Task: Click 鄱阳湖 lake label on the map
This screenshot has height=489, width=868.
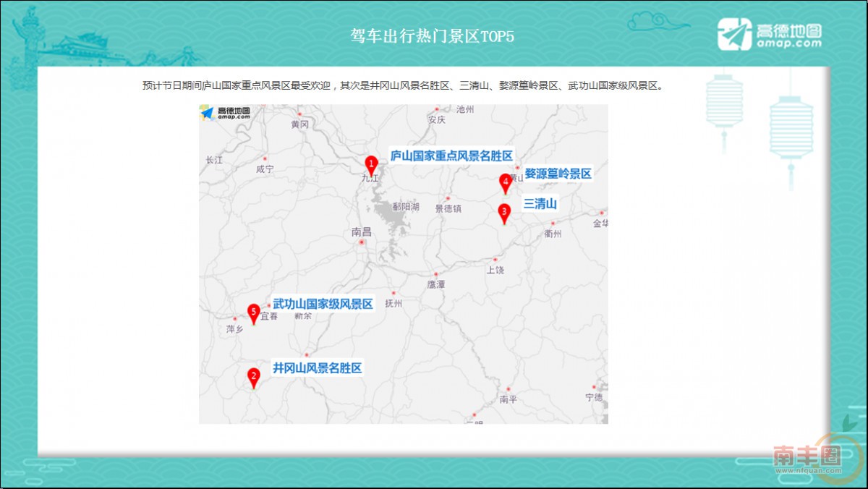Action: (x=406, y=207)
